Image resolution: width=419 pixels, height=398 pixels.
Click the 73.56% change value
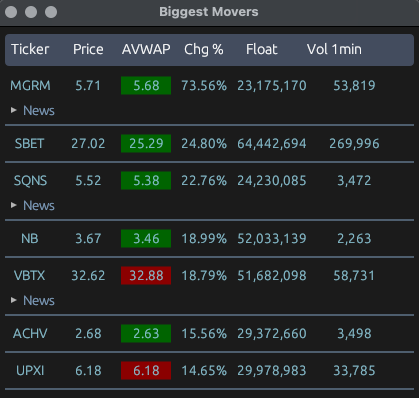tap(204, 86)
